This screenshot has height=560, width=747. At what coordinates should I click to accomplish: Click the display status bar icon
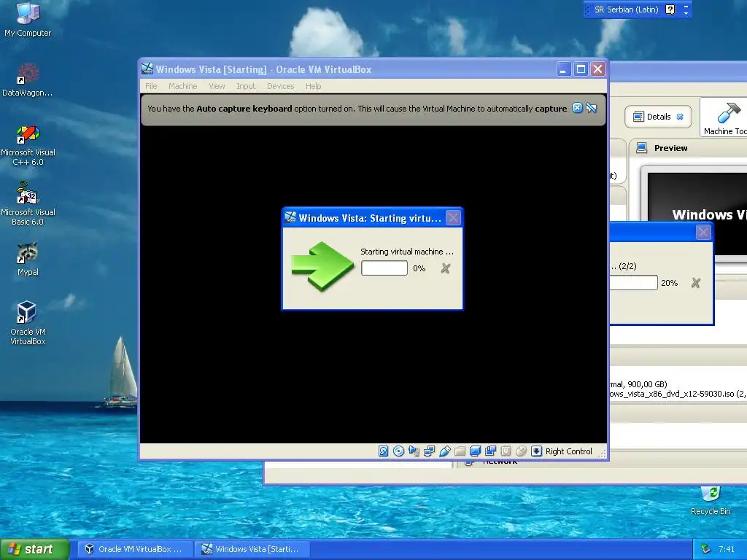click(475, 451)
